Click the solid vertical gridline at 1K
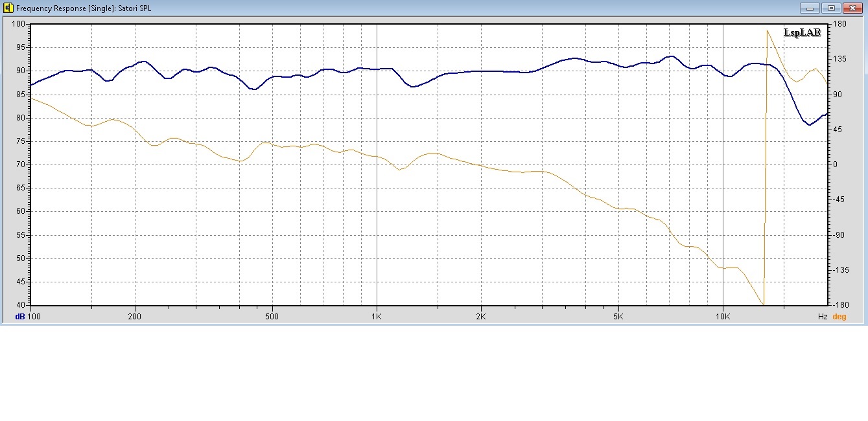This screenshot has height=421, width=868. tap(377, 165)
